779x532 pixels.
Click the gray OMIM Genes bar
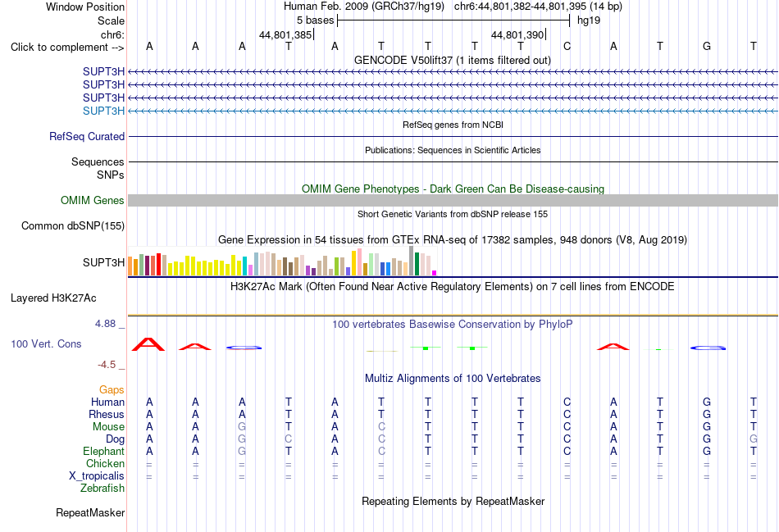click(x=453, y=200)
